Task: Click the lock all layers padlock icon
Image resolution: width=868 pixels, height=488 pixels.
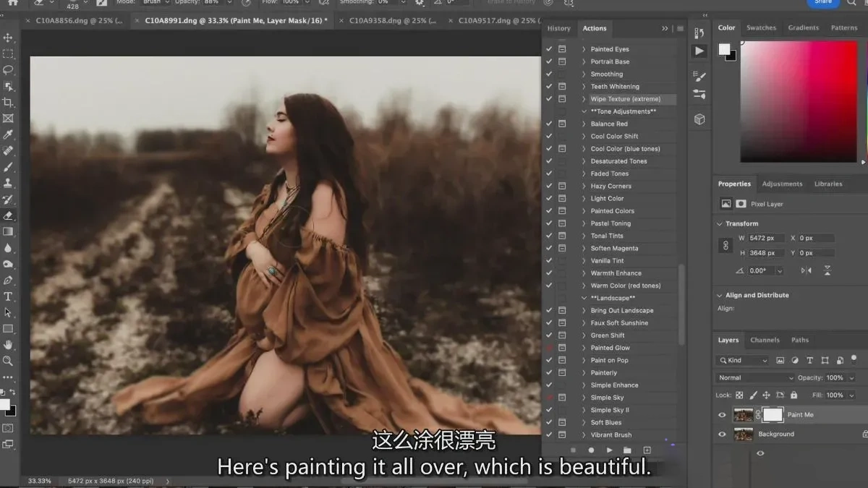Action: [x=794, y=395]
